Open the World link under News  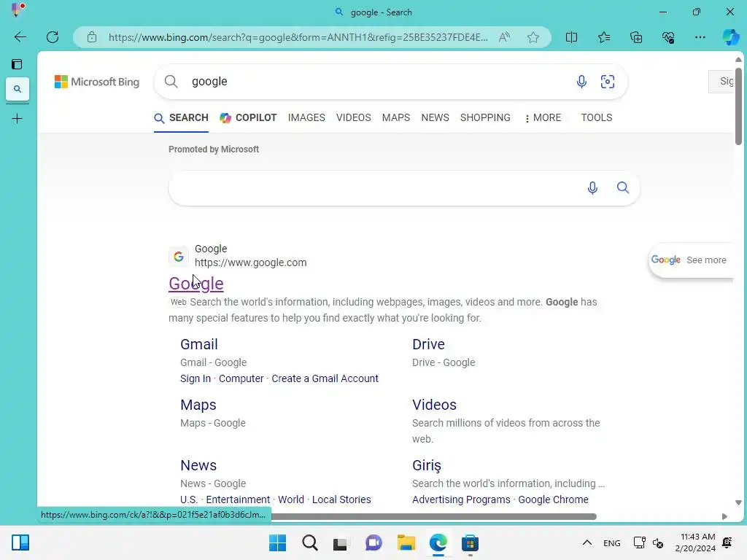click(290, 499)
